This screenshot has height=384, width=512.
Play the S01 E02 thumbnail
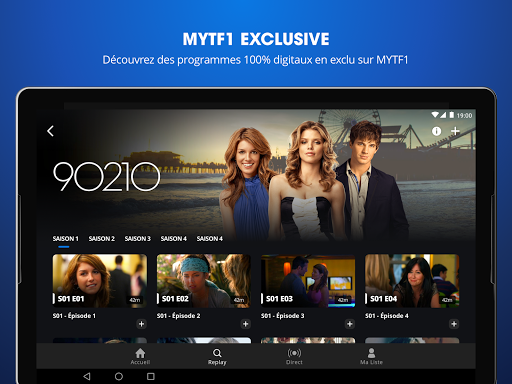[x=204, y=281]
